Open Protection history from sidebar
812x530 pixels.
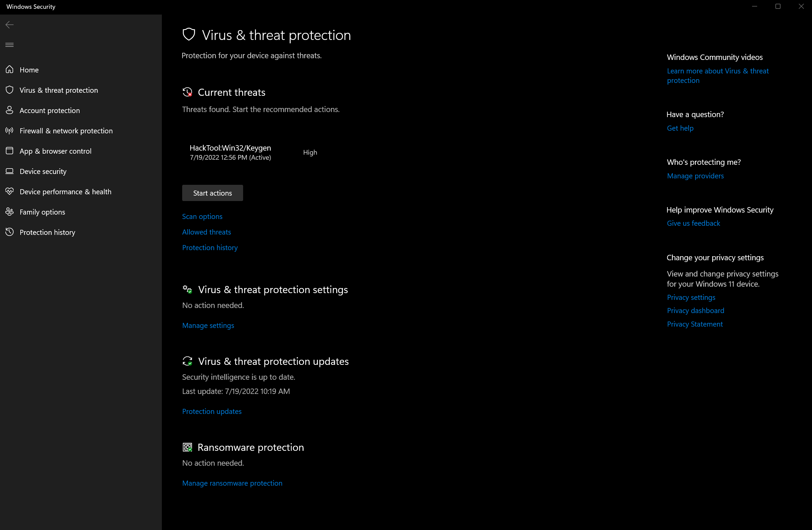point(81,232)
